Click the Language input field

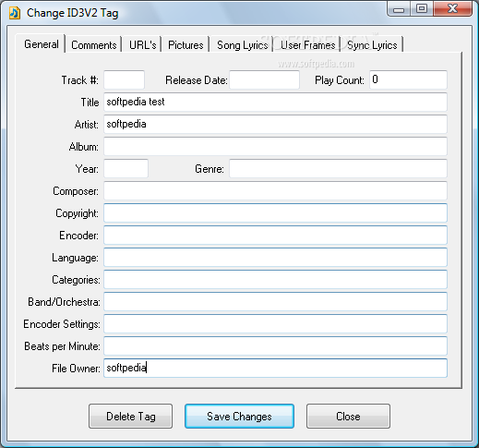pyautogui.click(x=275, y=257)
